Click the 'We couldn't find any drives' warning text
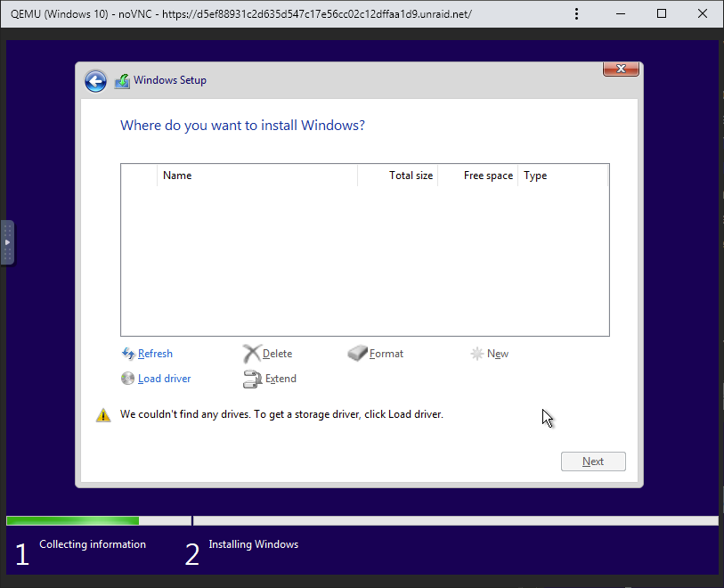 point(281,414)
